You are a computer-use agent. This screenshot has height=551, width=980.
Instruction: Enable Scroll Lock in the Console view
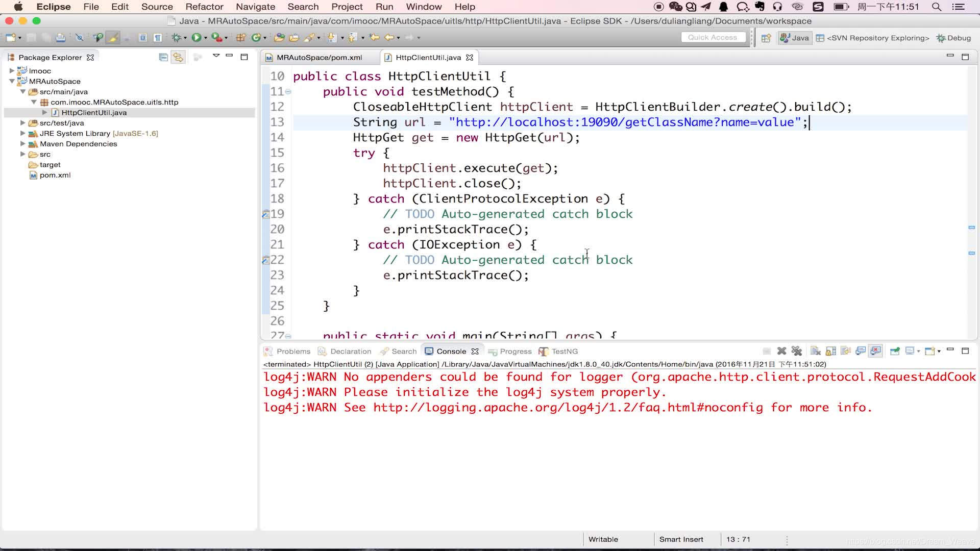point(831,350)
